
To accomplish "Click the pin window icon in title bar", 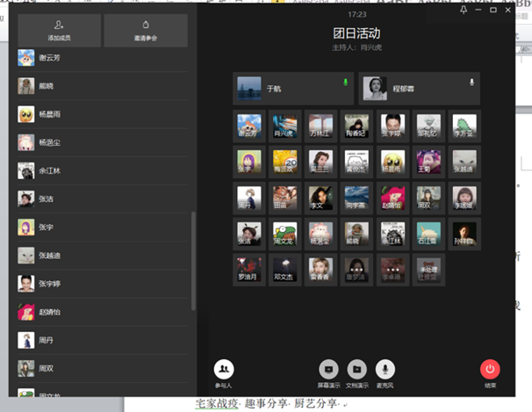I will 464,11.
